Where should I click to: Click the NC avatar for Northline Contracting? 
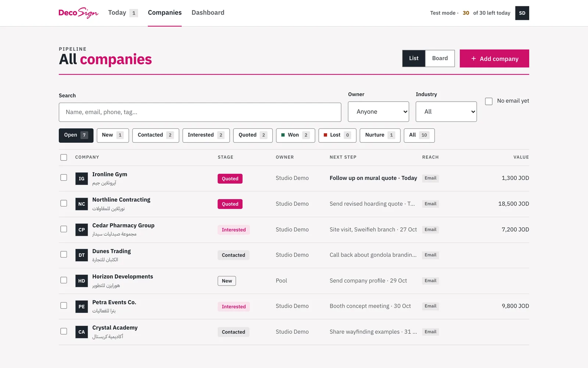(x=82, y=204)
